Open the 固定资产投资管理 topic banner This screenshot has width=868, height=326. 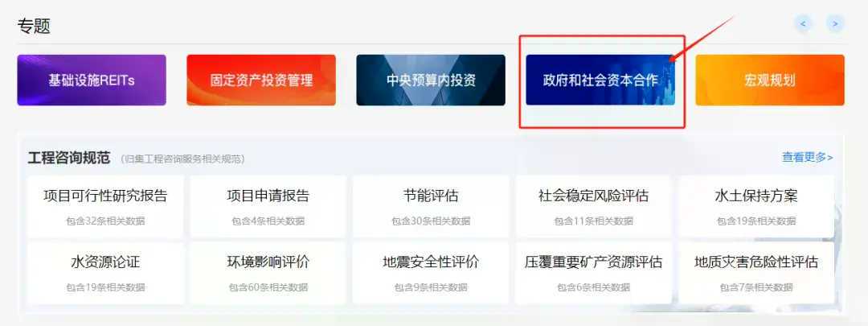point(261,80)
